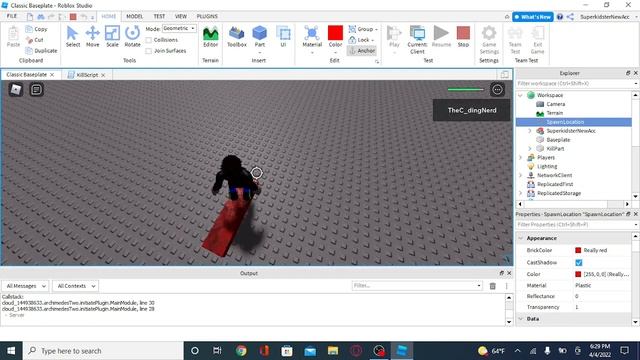Switch to the MODEL ribbon tab

[134, 16]
